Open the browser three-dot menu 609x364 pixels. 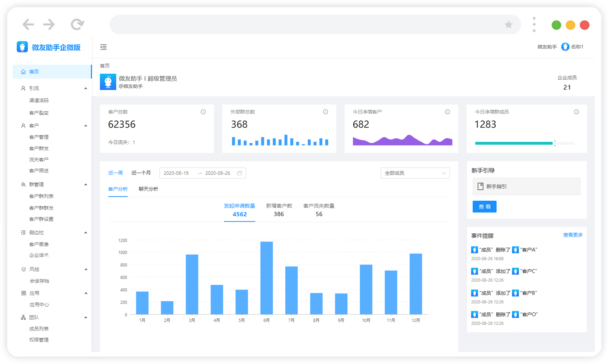pos(534,25)
